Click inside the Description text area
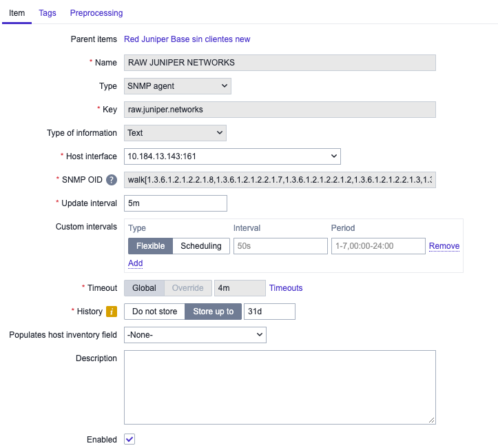This screenshot has height=448, width=498. [x=280, y=387]
